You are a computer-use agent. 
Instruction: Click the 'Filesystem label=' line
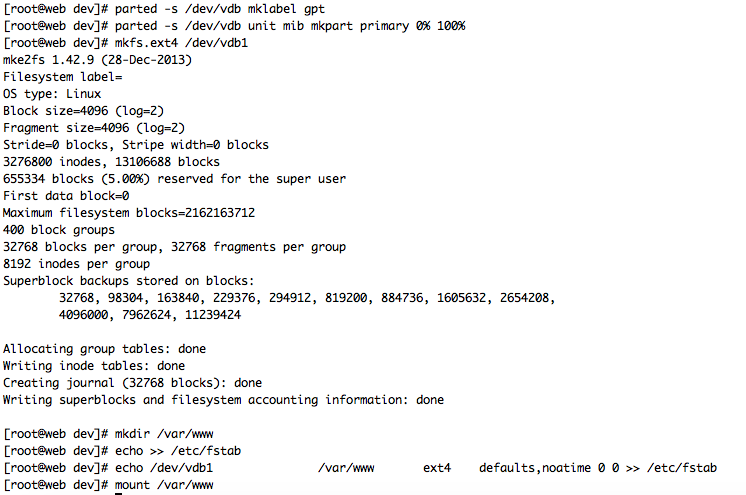[63, 77]
